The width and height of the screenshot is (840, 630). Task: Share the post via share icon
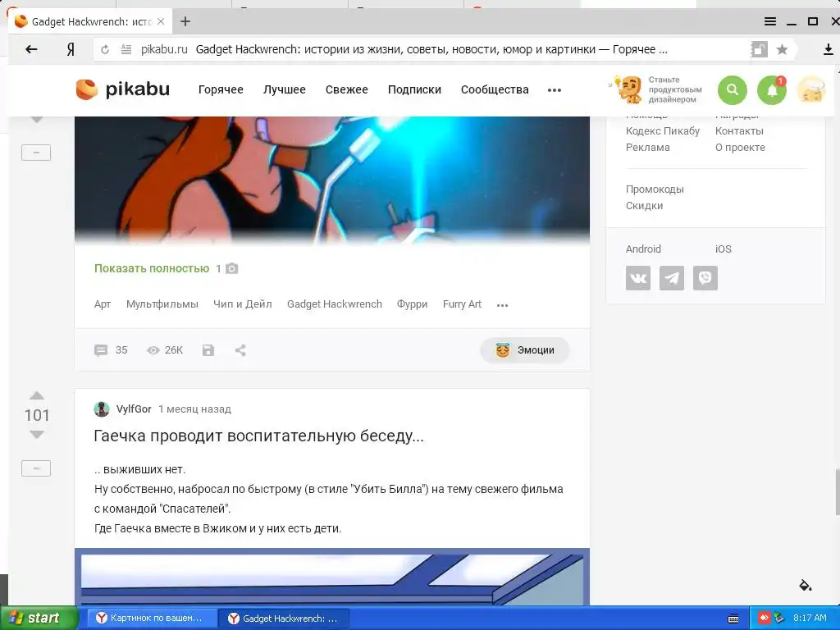point(240,350)
